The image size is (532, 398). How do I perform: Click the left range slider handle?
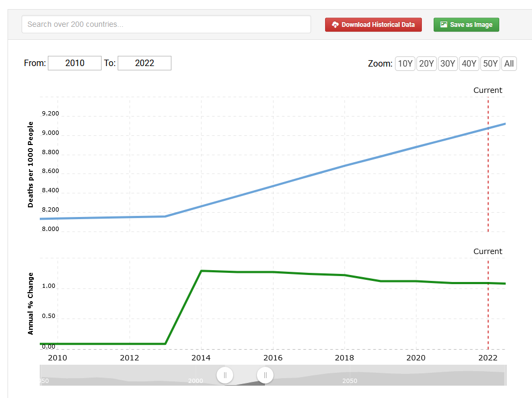tap(225, 375)
